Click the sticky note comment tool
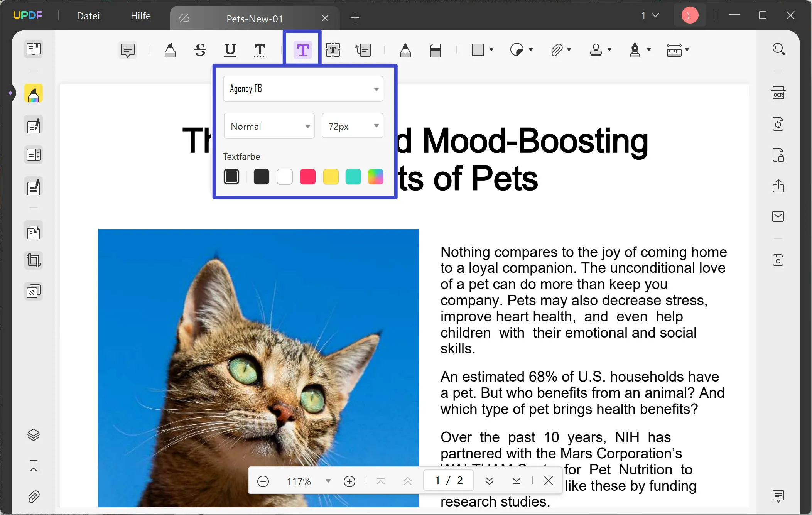 coord(127,50)
